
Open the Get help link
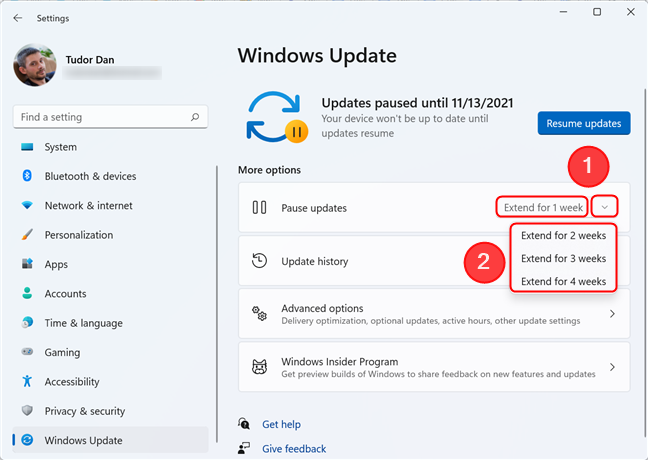coord(281,424)
